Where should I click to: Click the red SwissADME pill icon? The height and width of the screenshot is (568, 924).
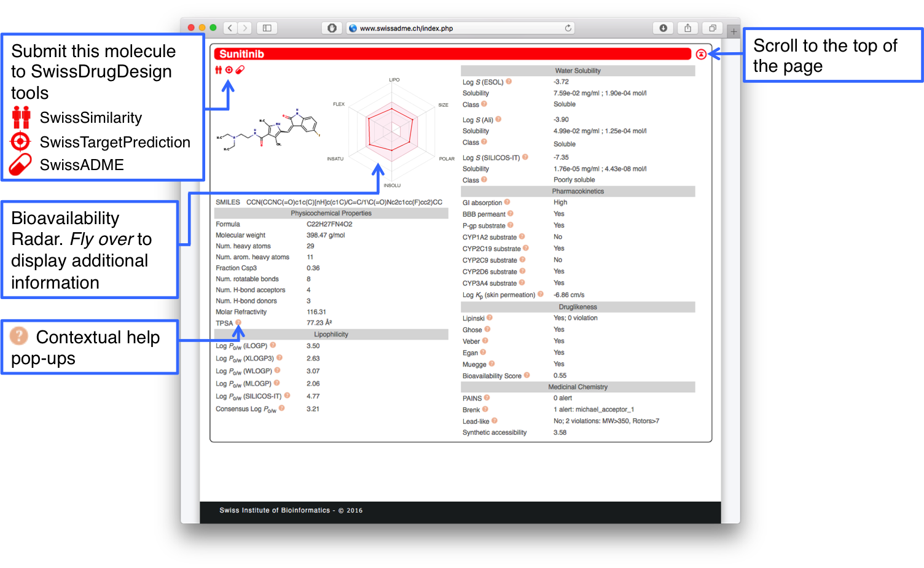click(240, 70)
